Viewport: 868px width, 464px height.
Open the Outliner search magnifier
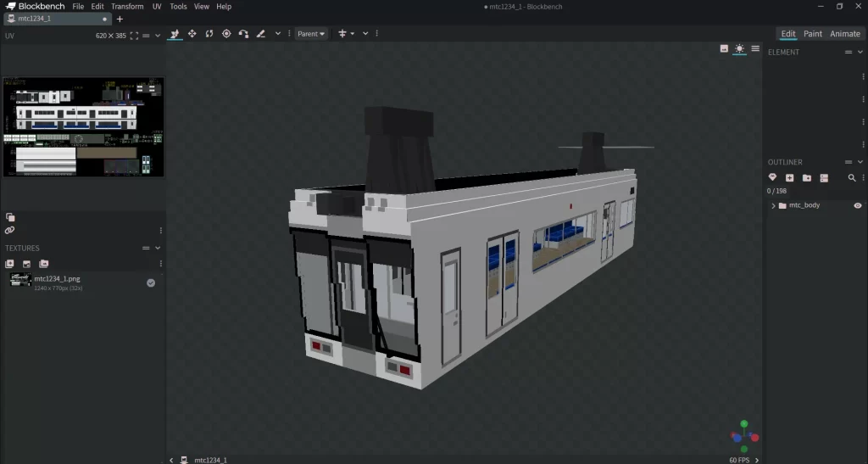click(852, 178)
